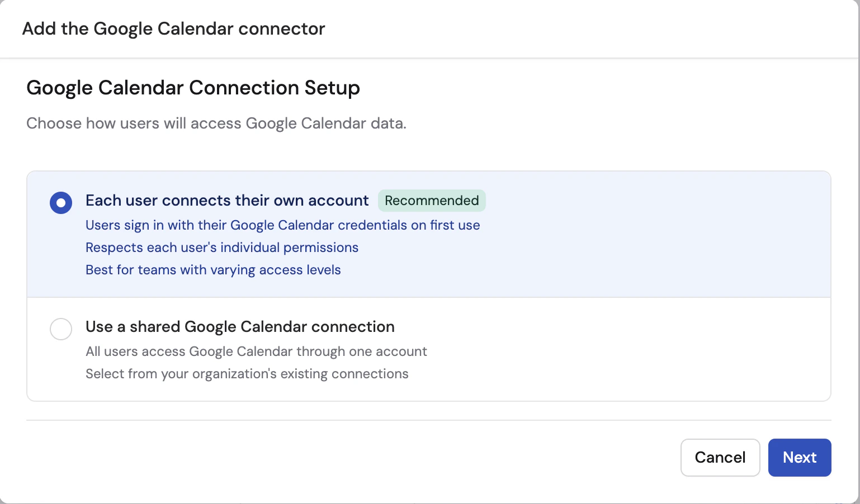Click "Respects each user's individual permissions" text
This screenshot has height=504, width=860.
coord(221,247)
